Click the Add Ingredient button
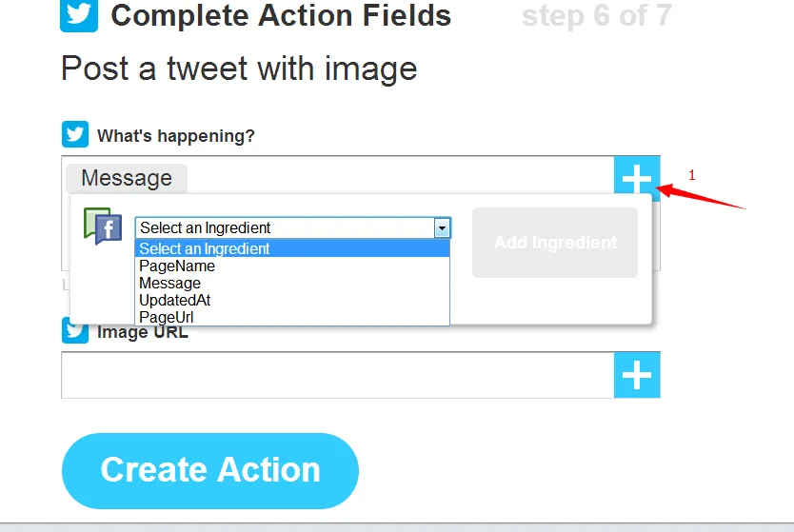Viewport: 794px width, 532px height. coord(555,243)
